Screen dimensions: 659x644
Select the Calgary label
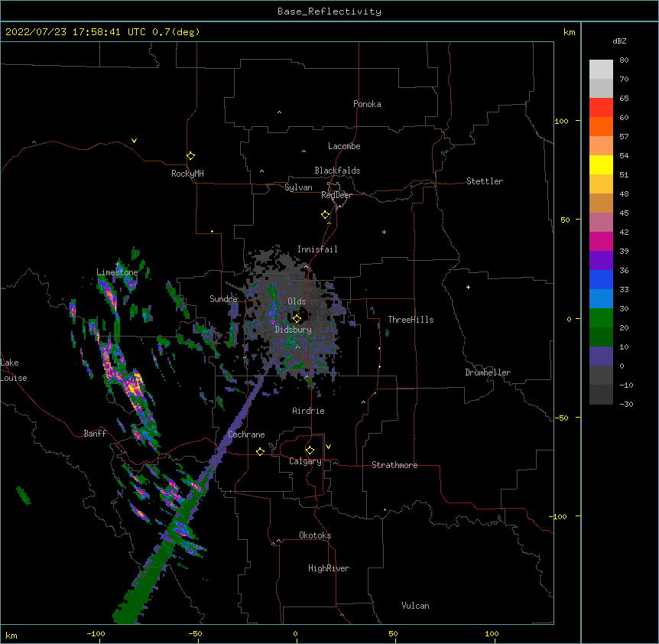pyautogui.click(x=305, y=461)
